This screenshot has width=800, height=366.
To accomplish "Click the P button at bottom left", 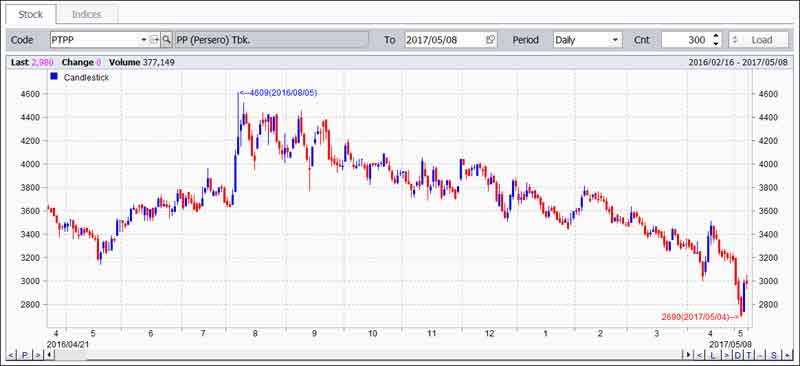I will coord(24,355).
